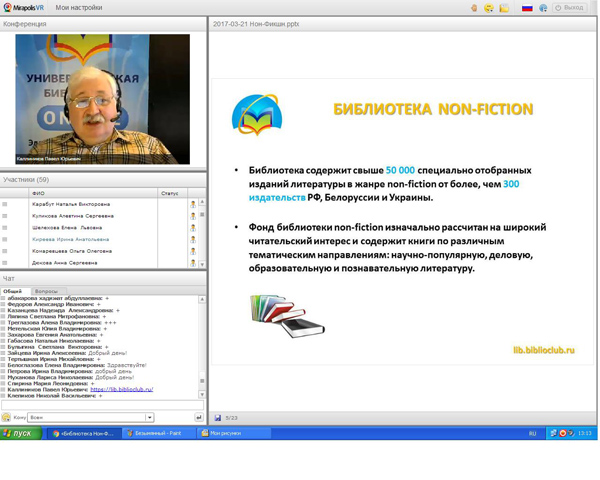600x480 pixels.
Task: Switch to the Вопросы chat tab
Action: point(49,291)
